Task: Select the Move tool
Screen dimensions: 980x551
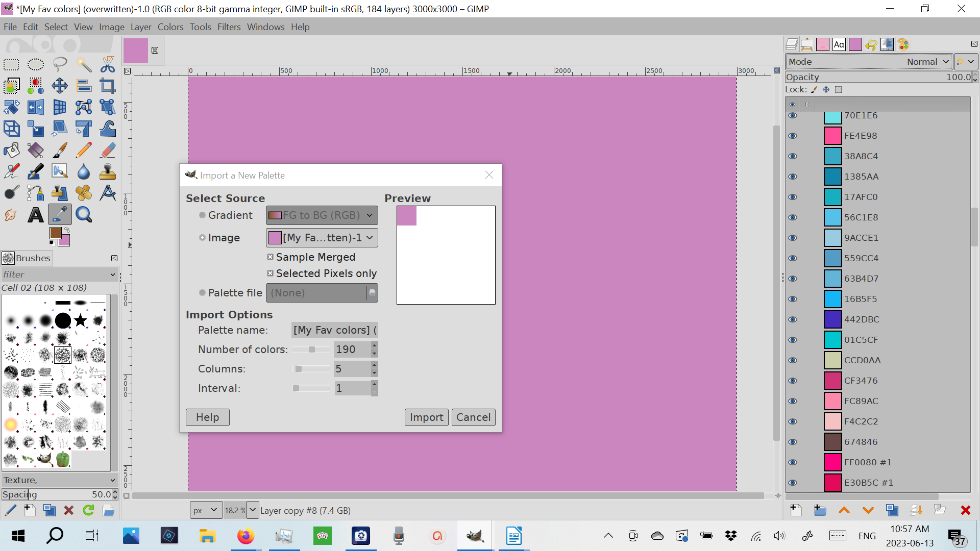Action: click(x=60, y=86)
